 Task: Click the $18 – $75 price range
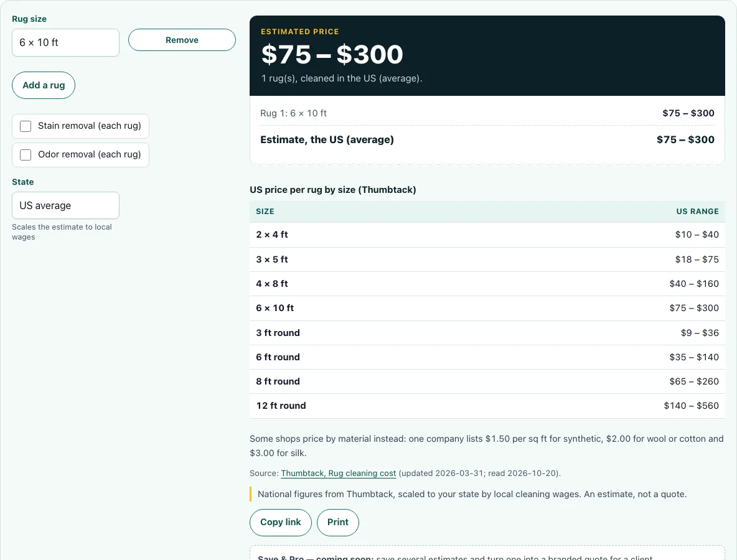[x=697, y=259]
